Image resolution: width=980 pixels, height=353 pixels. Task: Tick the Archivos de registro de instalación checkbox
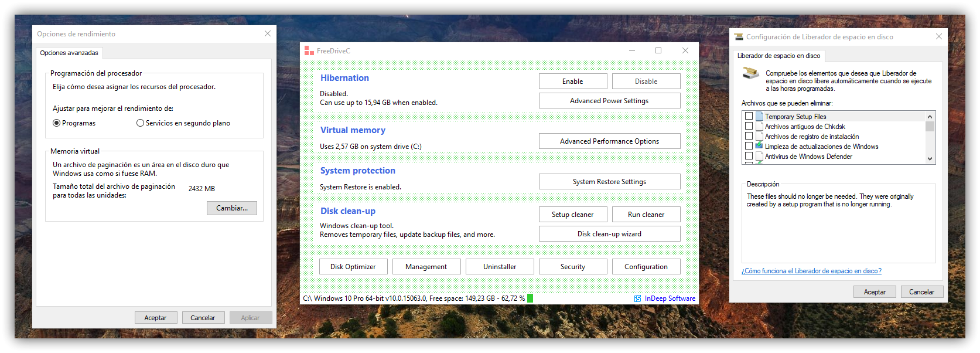pos(749,137)
